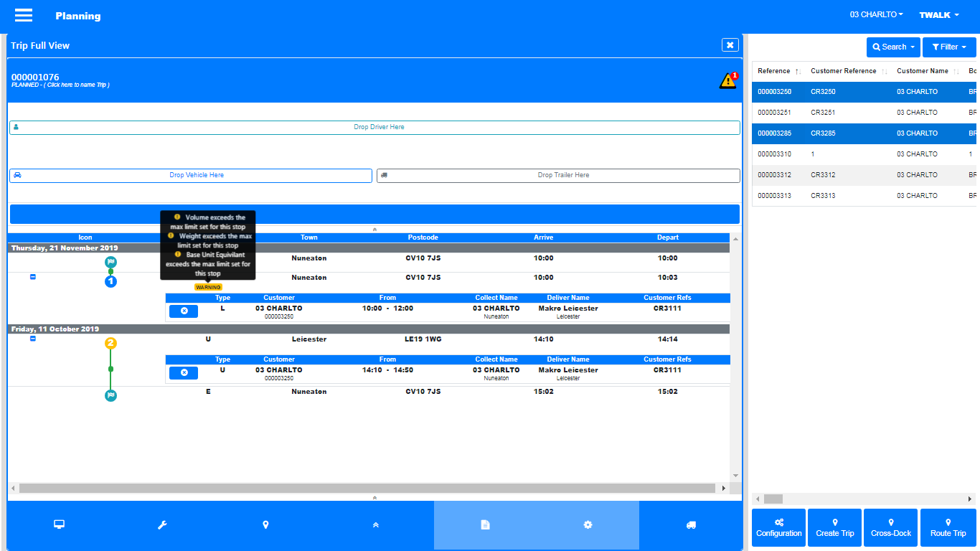
Task: Open the Filter dropdown button
Action: (x=949, y=47)
